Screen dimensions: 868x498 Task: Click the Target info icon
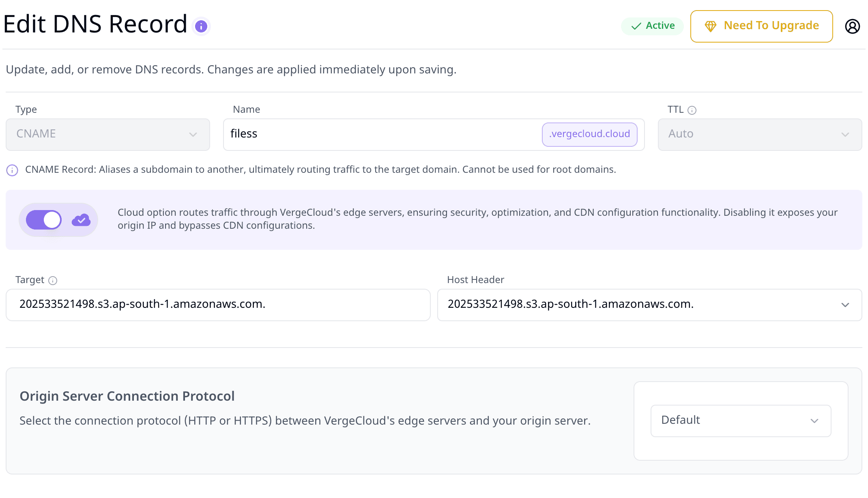click(53, 281)
